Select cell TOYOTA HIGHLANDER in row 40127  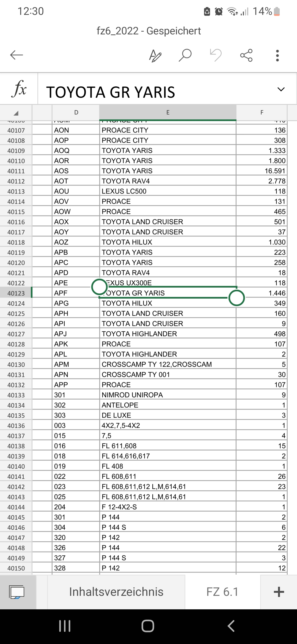(168, 334)
